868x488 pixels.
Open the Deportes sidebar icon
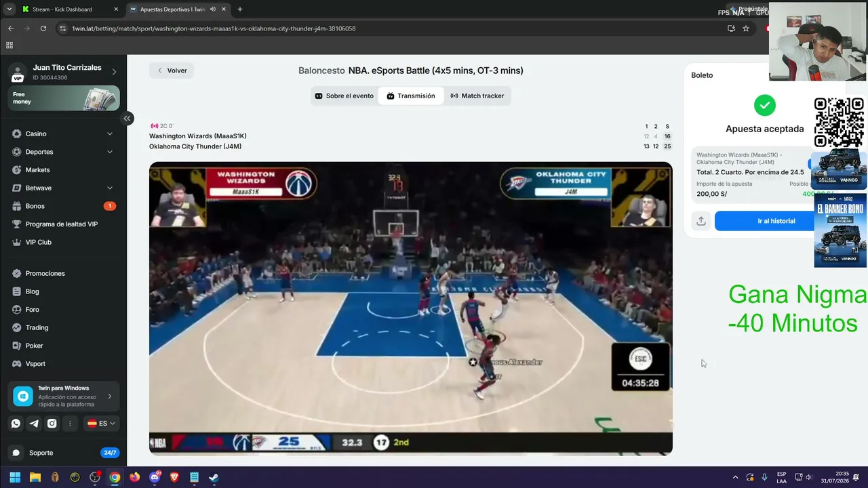point(17,152)
